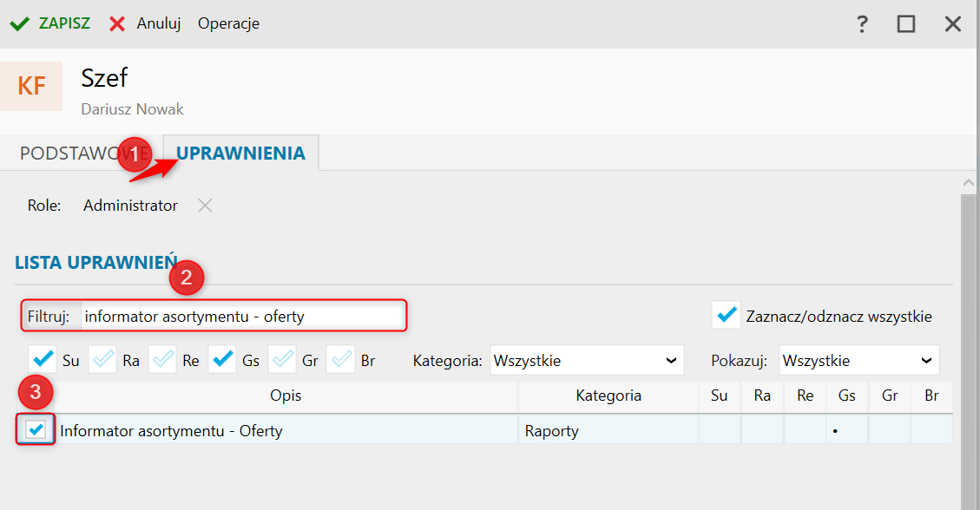The image size is (980, 510).
Task: Toggle the Su filter checkbox
Action: (43, 360)
